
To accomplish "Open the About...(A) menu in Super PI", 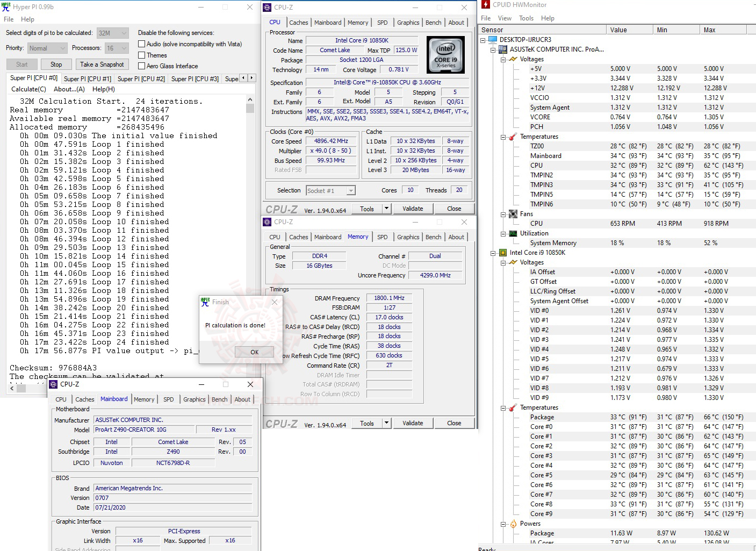I will pos(69,89).
